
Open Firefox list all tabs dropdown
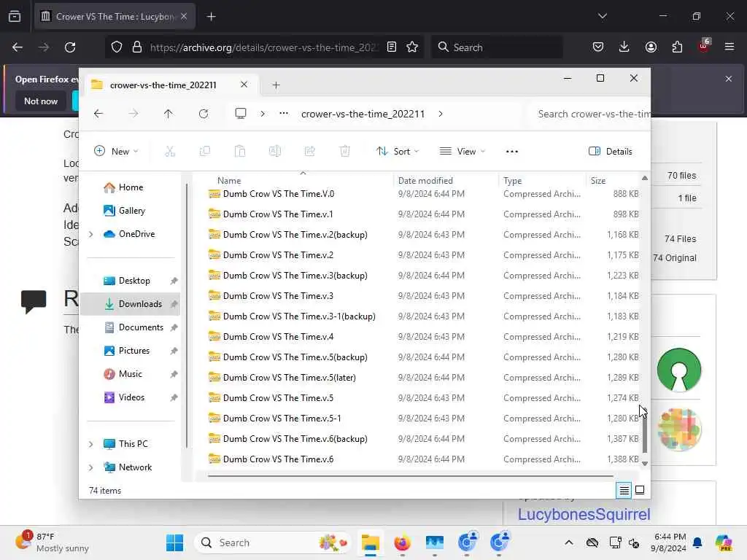(x=602, y=16)
